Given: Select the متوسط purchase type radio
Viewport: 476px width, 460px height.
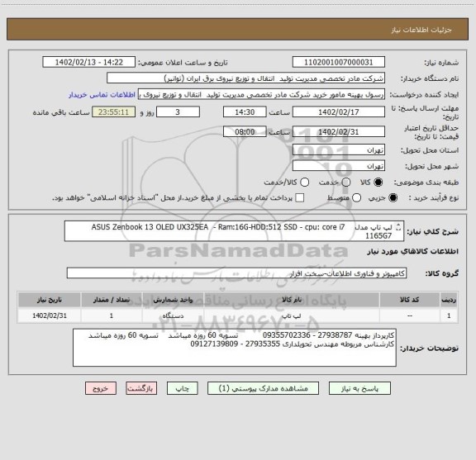Looking at the screenshot, I should coord(356,198).
